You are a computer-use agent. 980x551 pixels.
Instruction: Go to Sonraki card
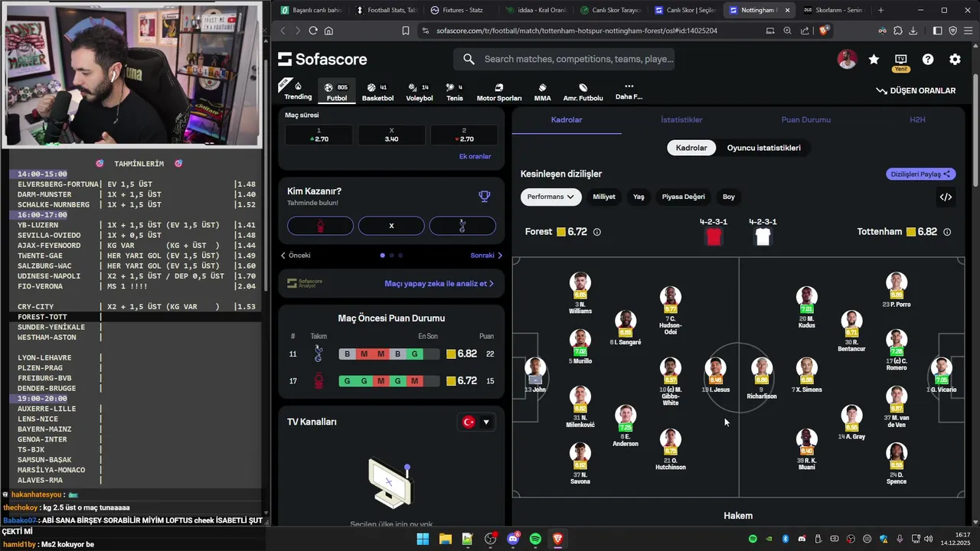click(486, 256)
